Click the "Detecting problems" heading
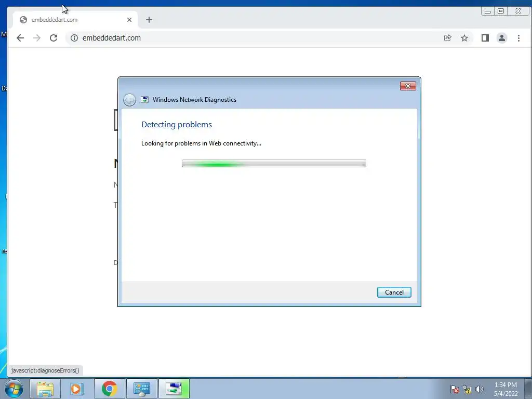Viewport: 532px width, 399px height. (x=177, y=125)
